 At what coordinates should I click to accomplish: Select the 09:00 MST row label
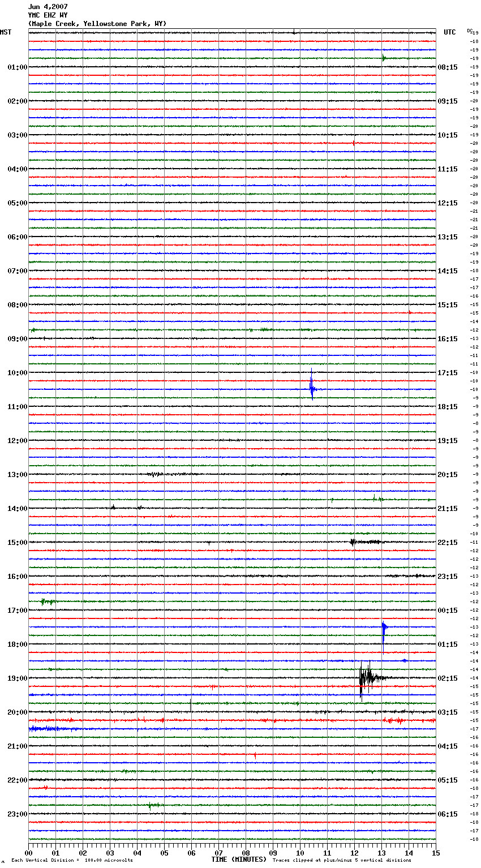(18, 339)
